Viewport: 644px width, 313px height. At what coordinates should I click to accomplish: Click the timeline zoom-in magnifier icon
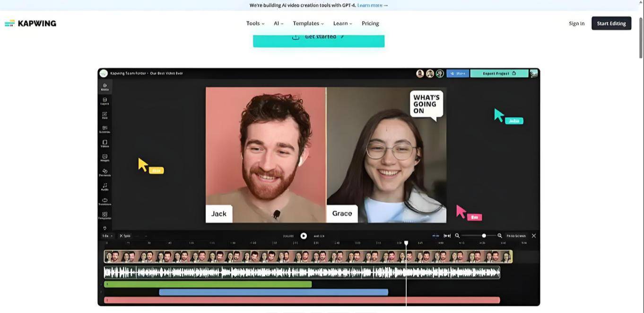click(x=500, y=236)
